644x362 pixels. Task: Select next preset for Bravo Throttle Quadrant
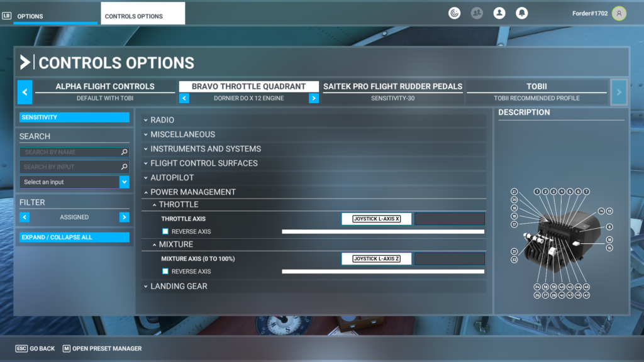coord(314,98)
